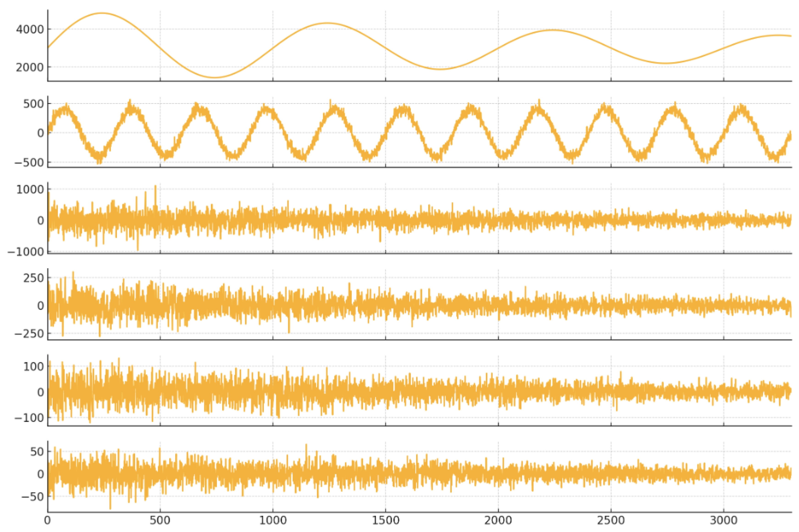The height and width of the screenshot is (532, 799).
Task: Click the 2500 x-axis tick label
Action: 611,521
